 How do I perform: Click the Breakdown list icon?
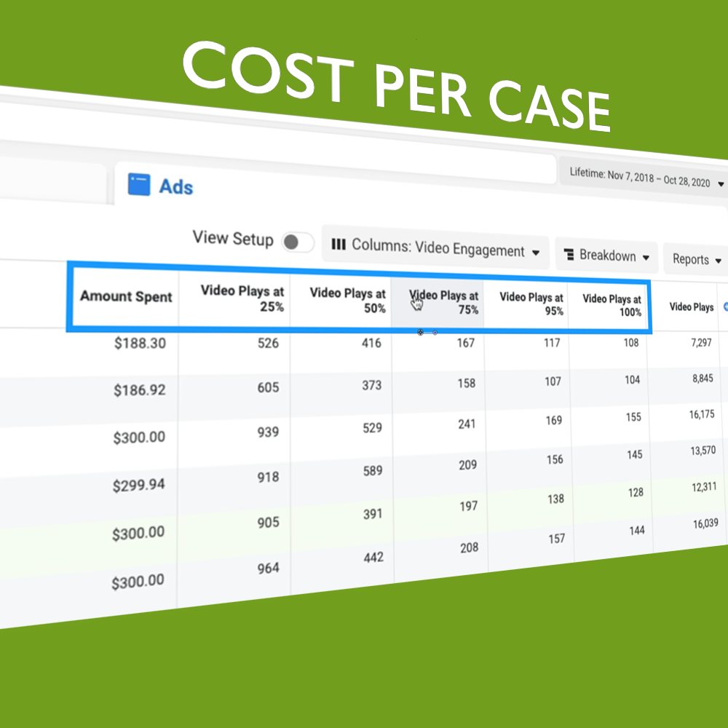[x=569, y=254]
